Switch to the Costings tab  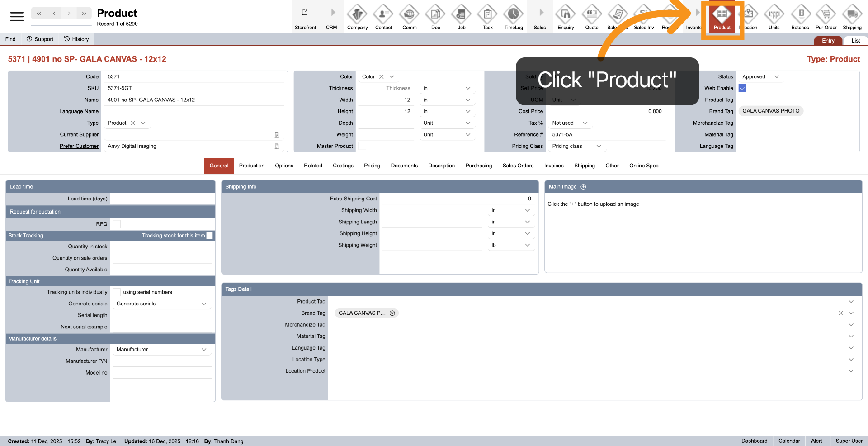pyautogui.click(x=343, y=166)
